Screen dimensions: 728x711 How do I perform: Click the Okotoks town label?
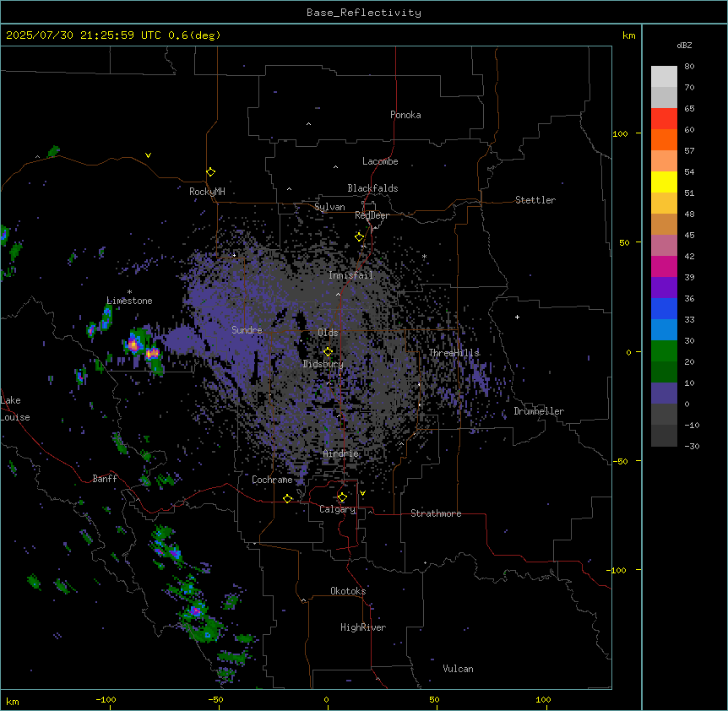coord(348,591)
